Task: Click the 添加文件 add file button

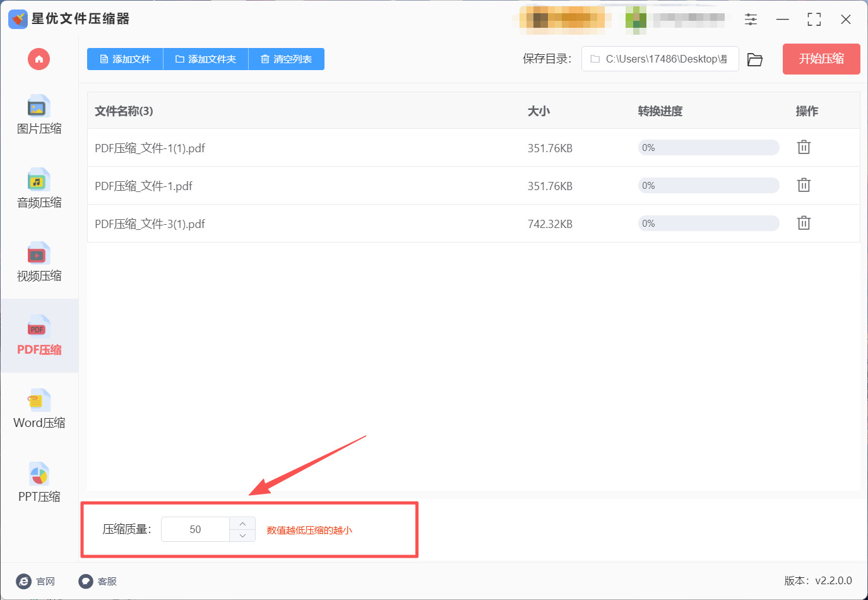Action: pyautogui.click(x=125, y=59)
